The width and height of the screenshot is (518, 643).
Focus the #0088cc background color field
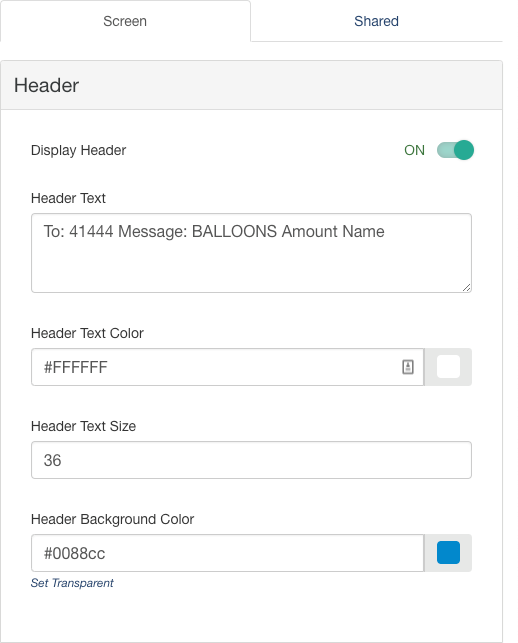[x=227, y=553]
